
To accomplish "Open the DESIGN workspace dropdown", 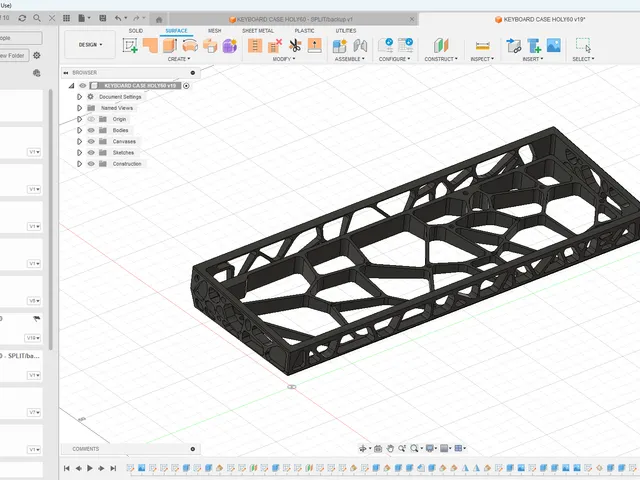I will pos(90,44).
